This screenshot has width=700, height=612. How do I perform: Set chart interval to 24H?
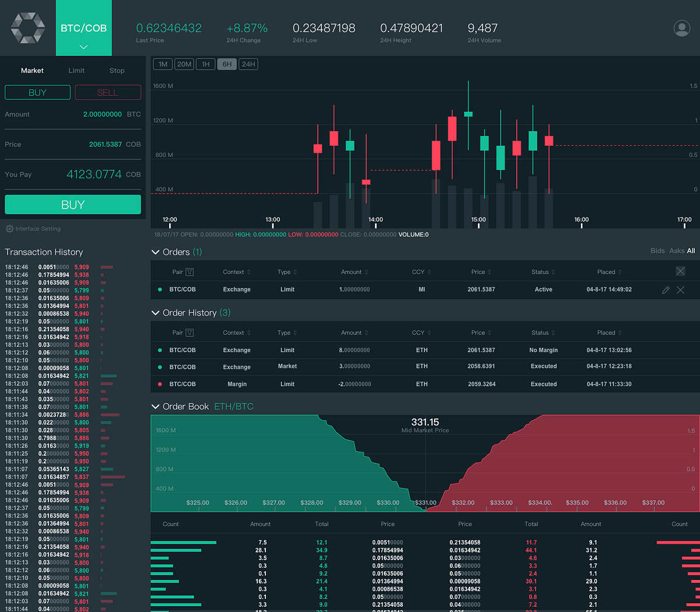pos(249,64)
